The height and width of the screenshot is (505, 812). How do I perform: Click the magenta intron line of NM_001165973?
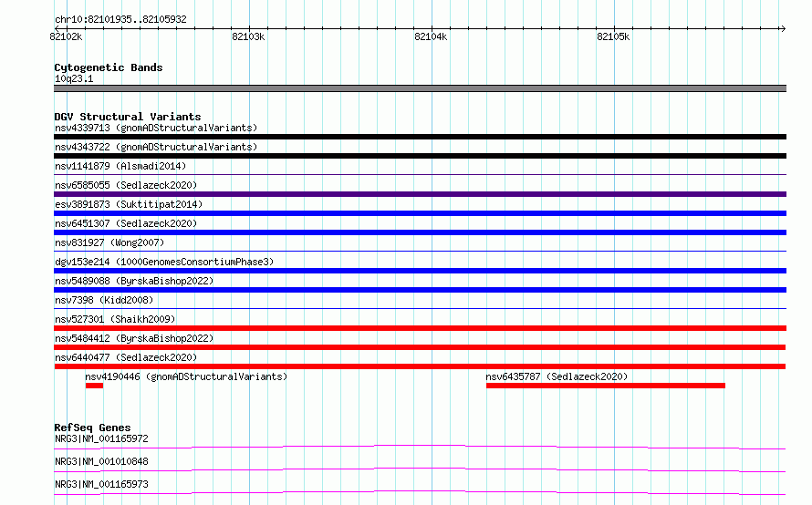pyautogui.click(x=420, y=492)
